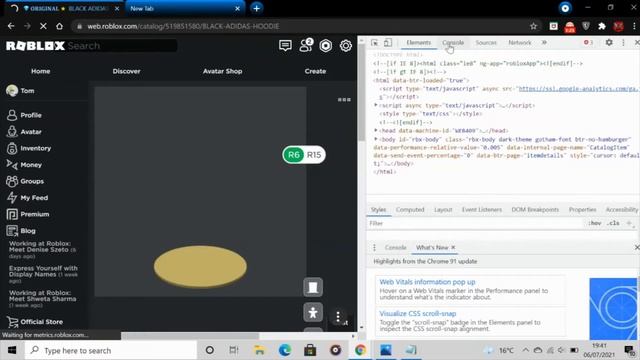Open DevTools settings gear
This screenshot has width=640, height=360.
point(609,42)
